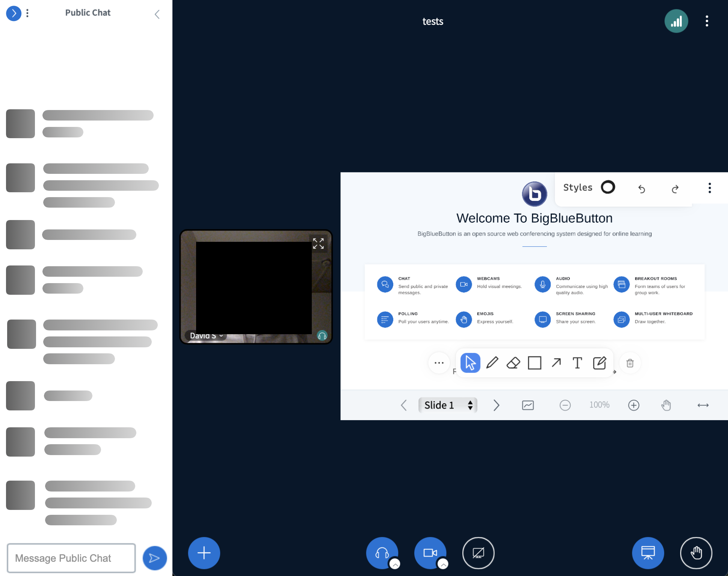728x576 pixels.
Task: Click the trash icon to clear annotations
Action: 630,363
